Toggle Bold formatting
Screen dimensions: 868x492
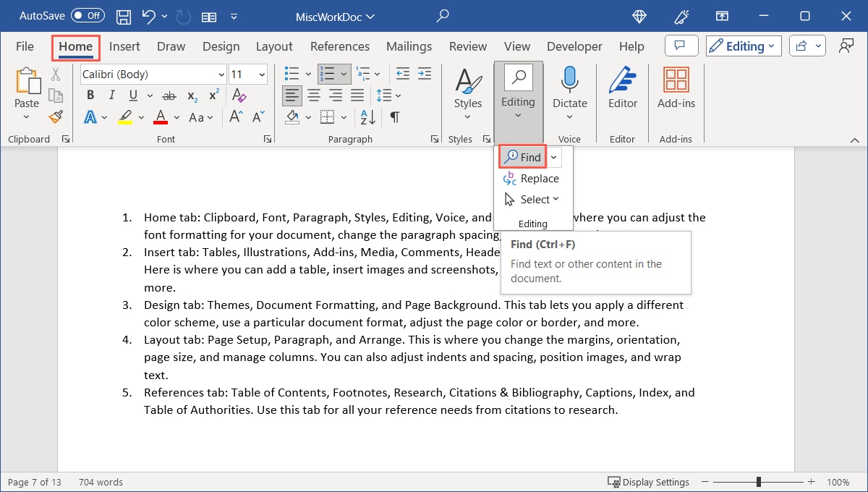(90, 95)
